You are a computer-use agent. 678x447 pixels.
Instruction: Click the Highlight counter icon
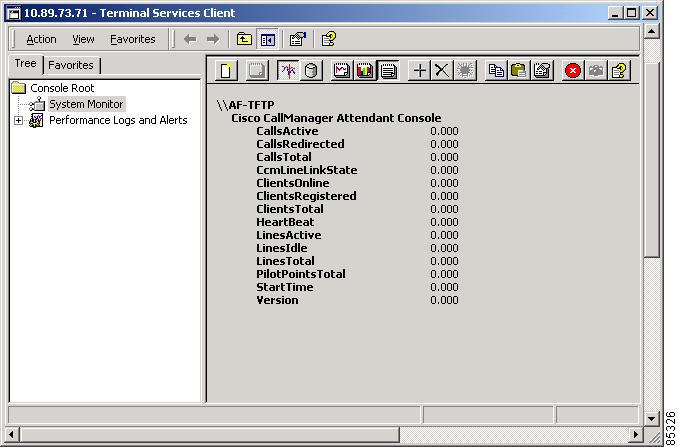click(465, 70)
